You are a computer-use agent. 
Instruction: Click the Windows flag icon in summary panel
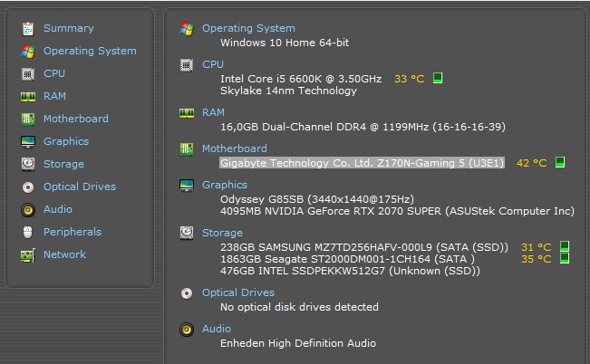[x=187, y=29]
